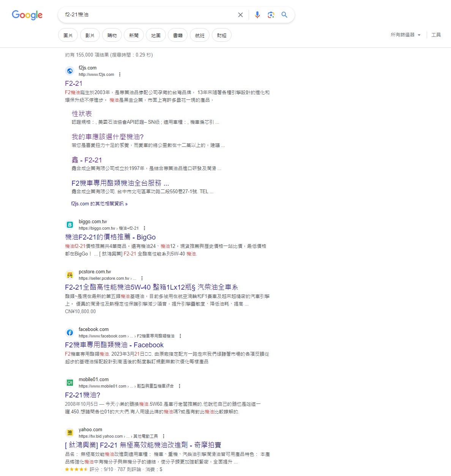
Task: Open more options for the mobile01.com result
Action: pos(180,386)
